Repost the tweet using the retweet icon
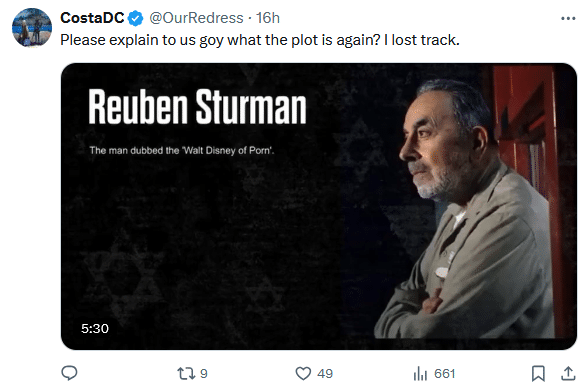Image resolution: width=588 pixels, height=391 pixels. [x=186, y=373]
